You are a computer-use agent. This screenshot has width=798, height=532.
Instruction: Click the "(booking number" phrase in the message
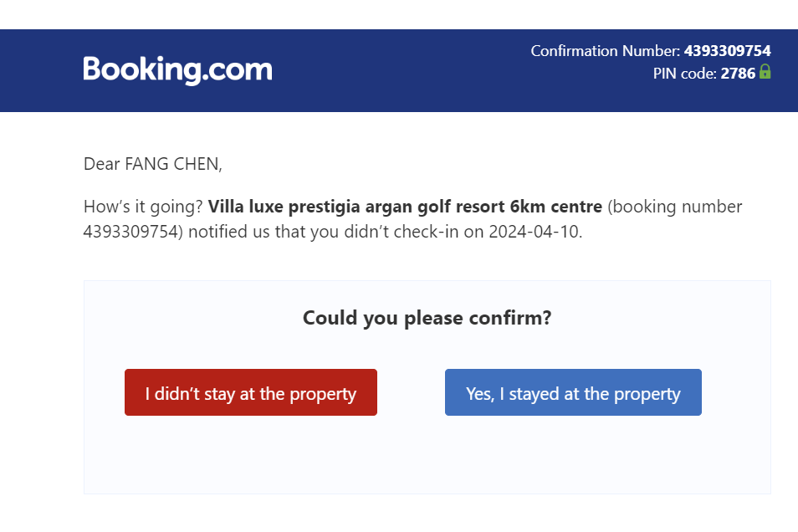(675, 207)
